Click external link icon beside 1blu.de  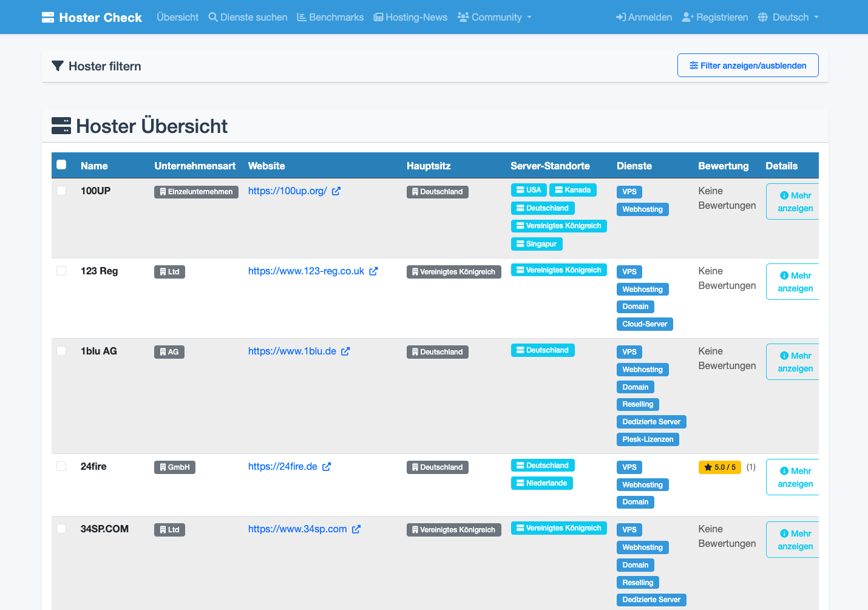coord(345,351)
